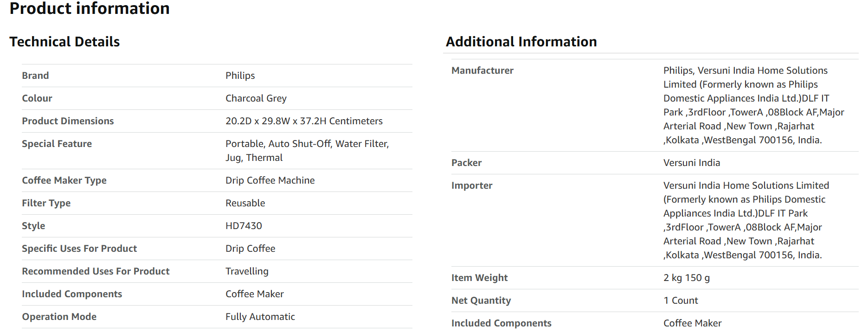The height and width of the screenshot is (332, 868).
Task: Select the Fully Automatic operation mode
Action: (x=260, y=317)
